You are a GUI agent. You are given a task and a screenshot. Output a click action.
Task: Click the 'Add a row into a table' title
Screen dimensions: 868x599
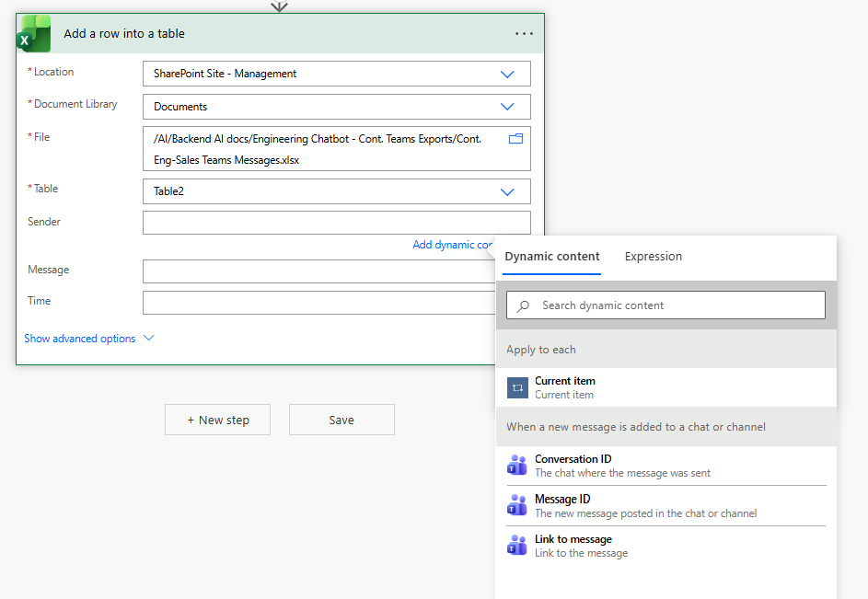click(124, 34)
